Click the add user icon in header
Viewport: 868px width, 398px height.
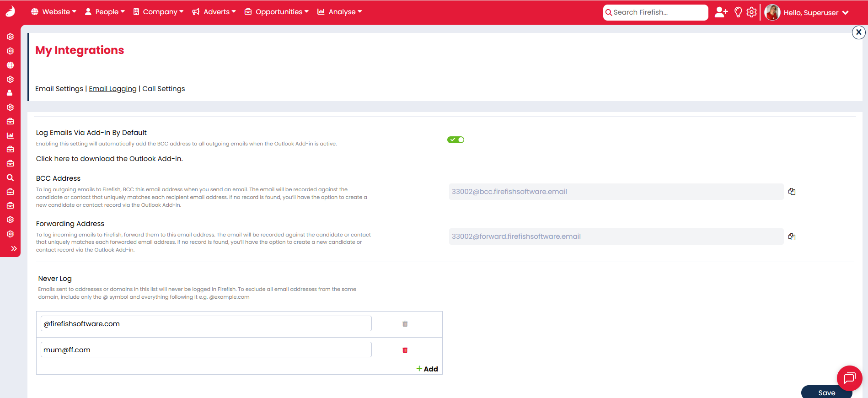[x=721, y=12]
